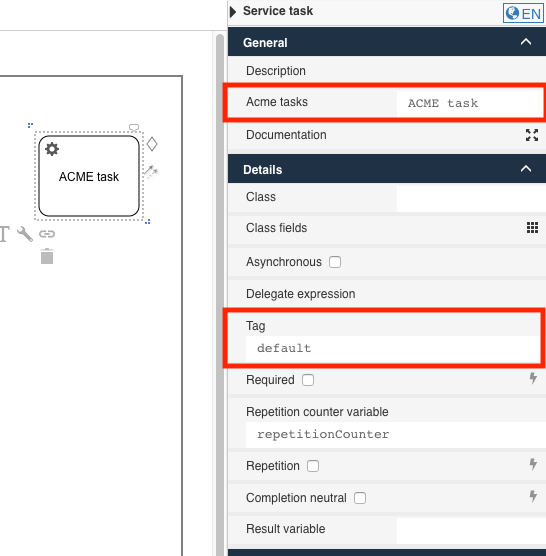Click lightning icon next to Required

click(533, 378)
